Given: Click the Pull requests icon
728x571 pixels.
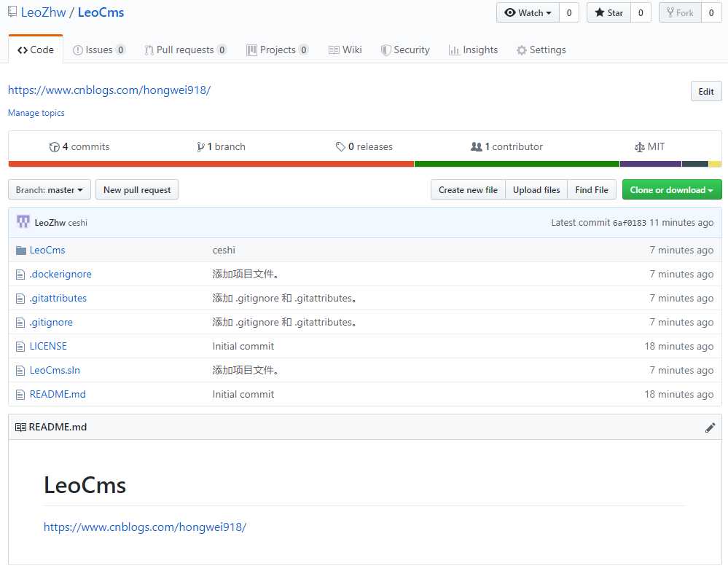Looking at the screenshot, I should pyautogui.click(x=149, y=50).
